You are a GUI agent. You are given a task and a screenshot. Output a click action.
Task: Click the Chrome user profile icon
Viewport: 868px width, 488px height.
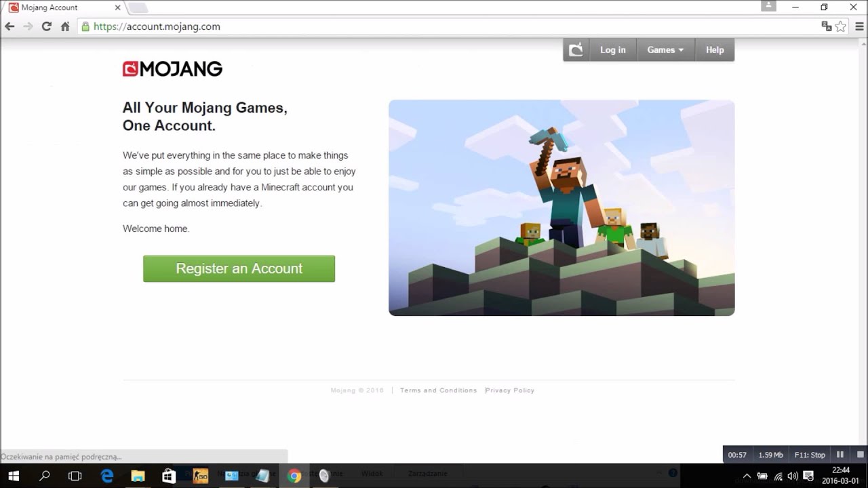coord(768,6)
